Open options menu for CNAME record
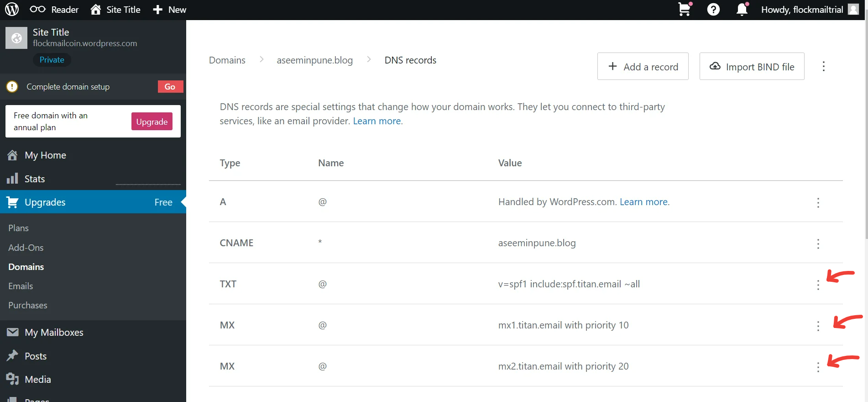The image size is (868, 402). [x=818, y=243]
